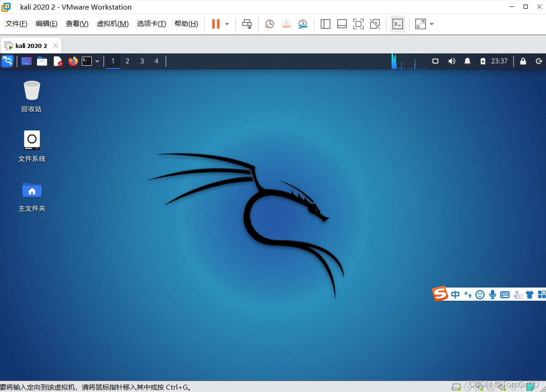Launch the text editor icon in Kali panel

pyautogui.click(x=58, y=61)
